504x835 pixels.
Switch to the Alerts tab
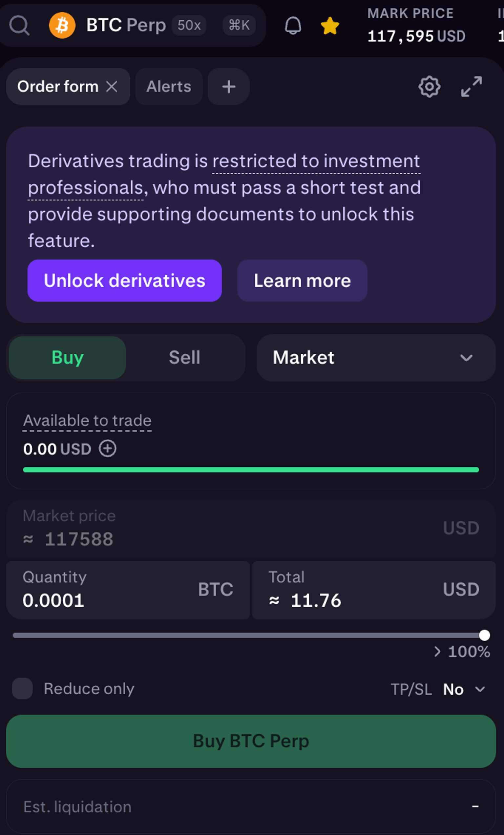point(169,87)
